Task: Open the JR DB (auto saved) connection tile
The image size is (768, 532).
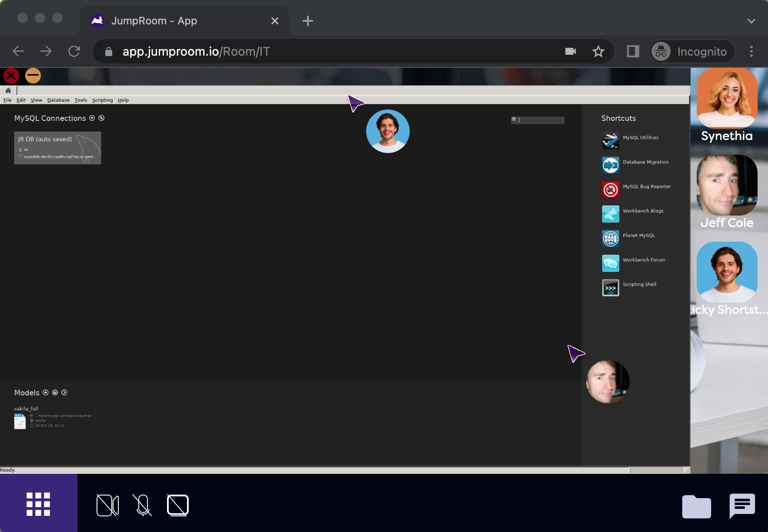Action: (57, 148)
